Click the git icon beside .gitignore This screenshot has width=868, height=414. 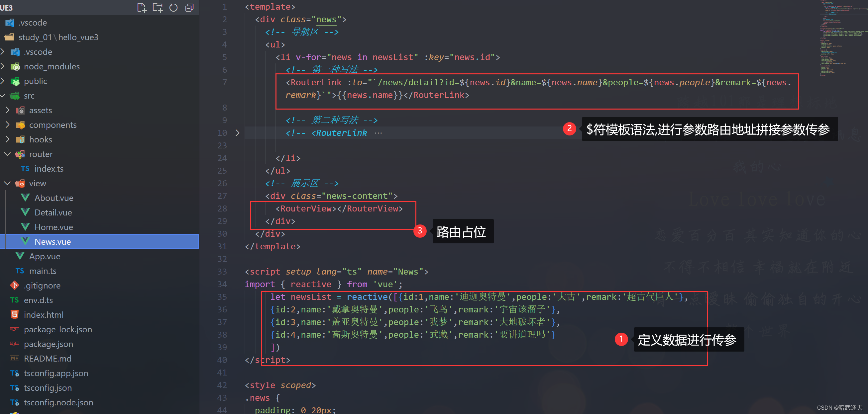[x=15, y=286]
